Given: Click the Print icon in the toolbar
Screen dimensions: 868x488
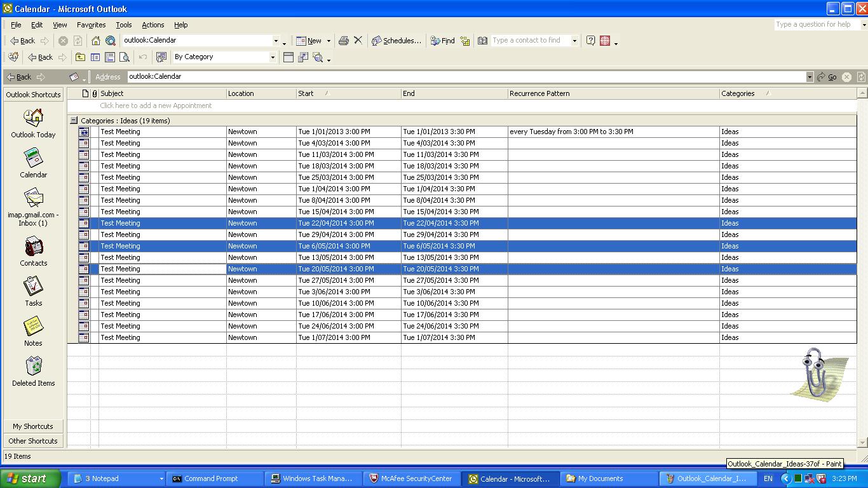Looking at the screenshot, I should click(x=344, y=41).
